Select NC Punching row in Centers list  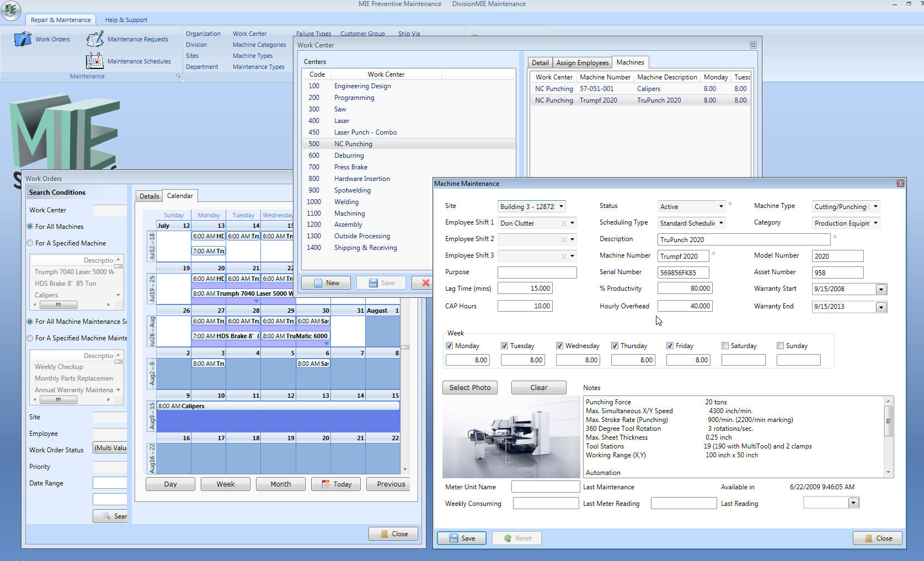(408, 144)
